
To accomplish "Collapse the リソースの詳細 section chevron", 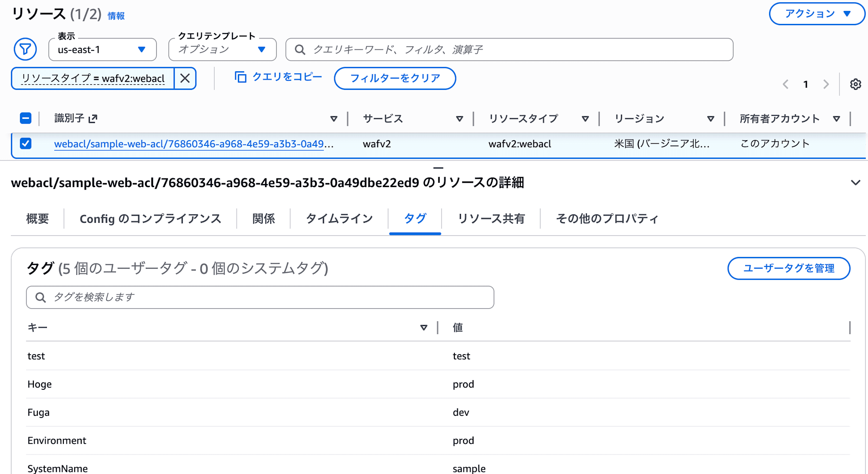I will 855,182.
